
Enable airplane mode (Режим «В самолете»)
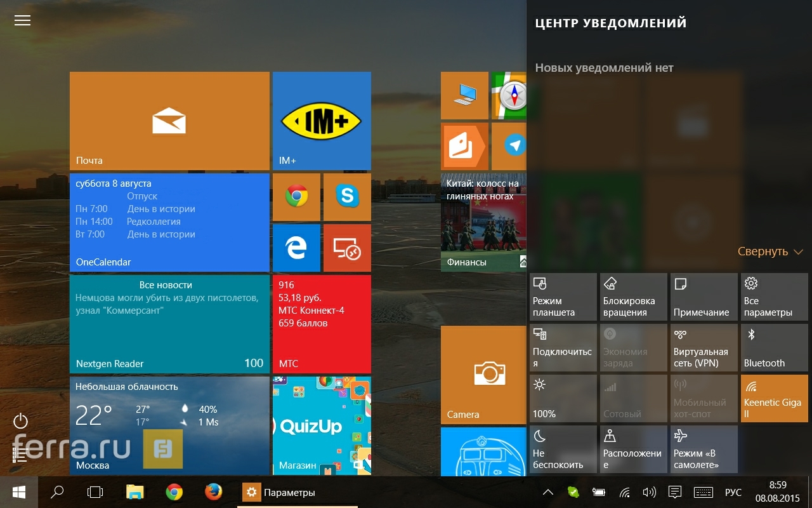[x=704, y=450]
